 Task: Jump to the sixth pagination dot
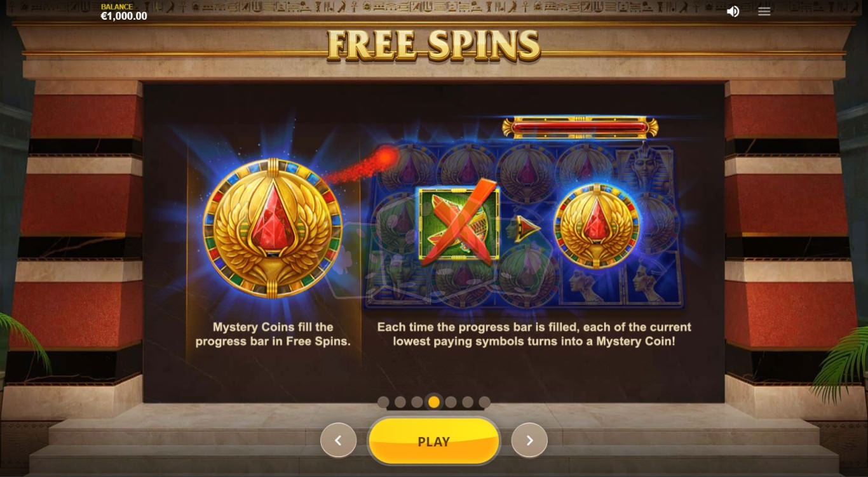point(468,402)
